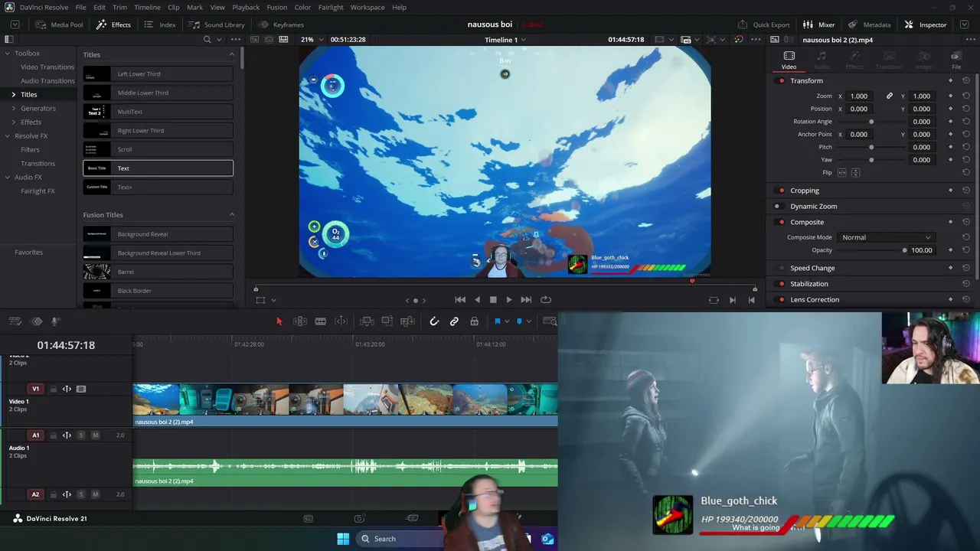Viewport: 980px width, 551px height.
Task: Toggle the Composite enable switch
Action: point(781,223)
